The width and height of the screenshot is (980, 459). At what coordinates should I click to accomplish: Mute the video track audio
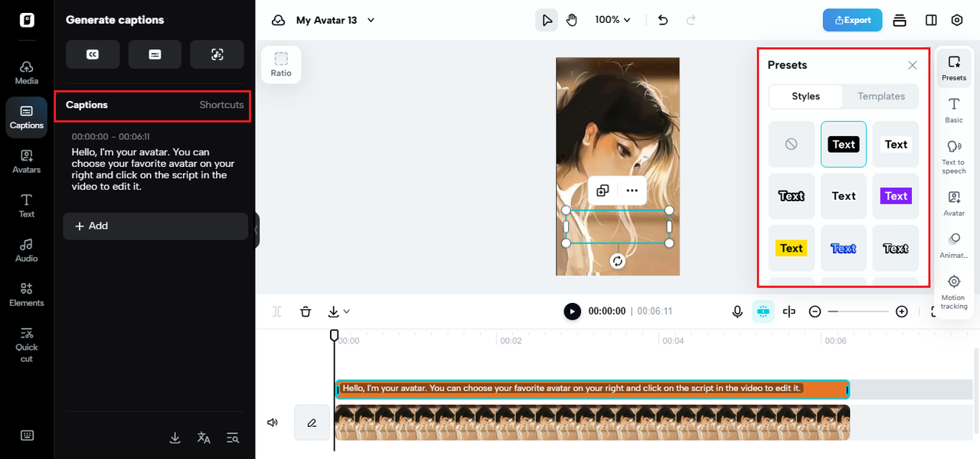272,422
